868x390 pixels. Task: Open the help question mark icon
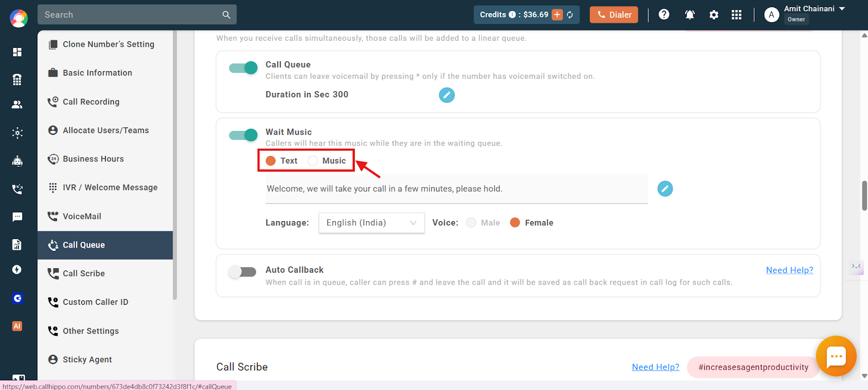point(664,15)
